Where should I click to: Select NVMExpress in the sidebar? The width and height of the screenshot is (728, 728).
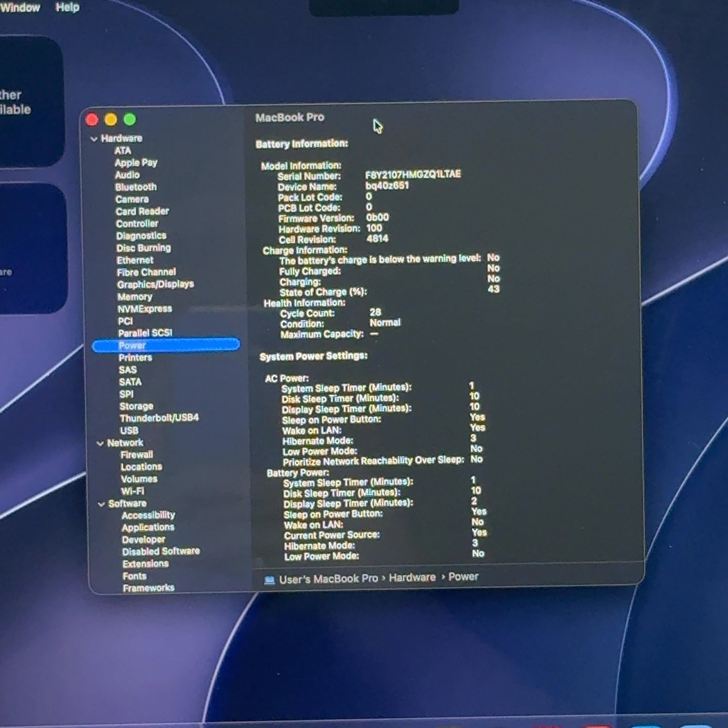click(x=145, y=309)
